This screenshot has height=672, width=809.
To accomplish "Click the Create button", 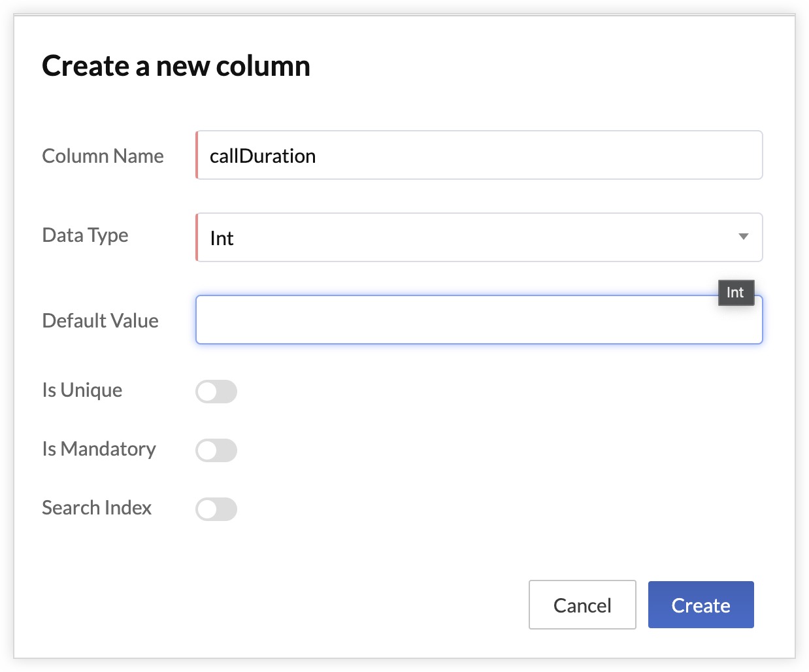I will [701, 605].
